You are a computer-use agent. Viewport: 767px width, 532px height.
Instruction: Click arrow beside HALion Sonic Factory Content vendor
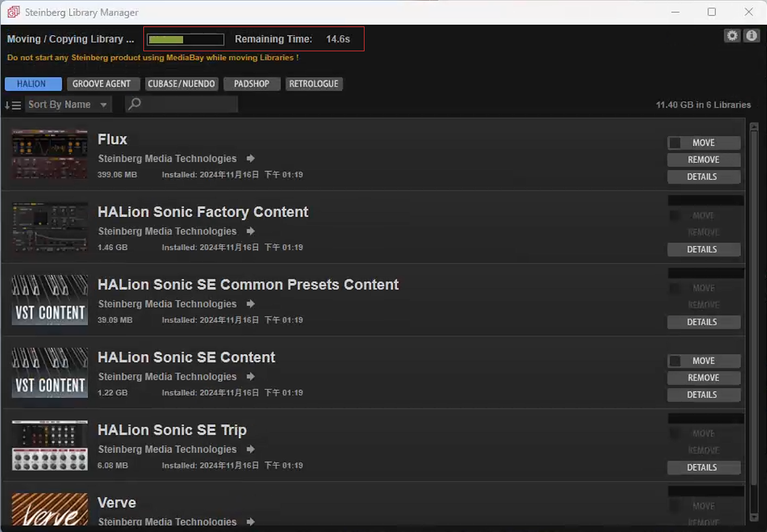click(250, 231)
